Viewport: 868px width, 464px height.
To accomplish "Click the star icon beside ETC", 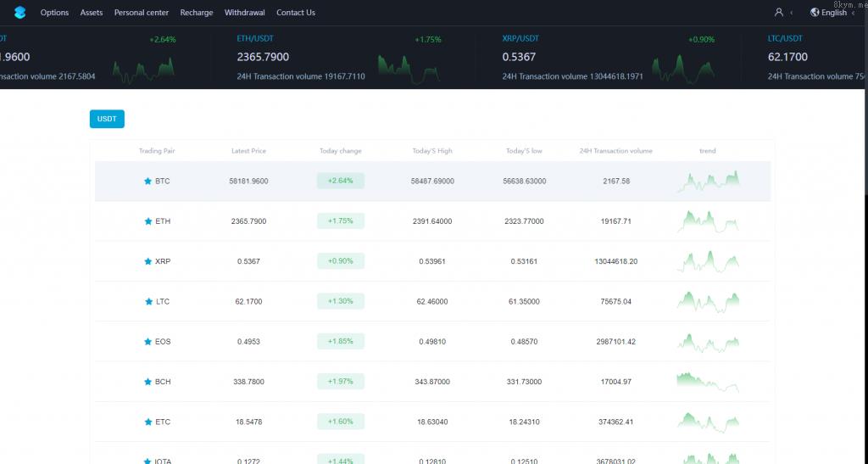I will pos(147,422).
